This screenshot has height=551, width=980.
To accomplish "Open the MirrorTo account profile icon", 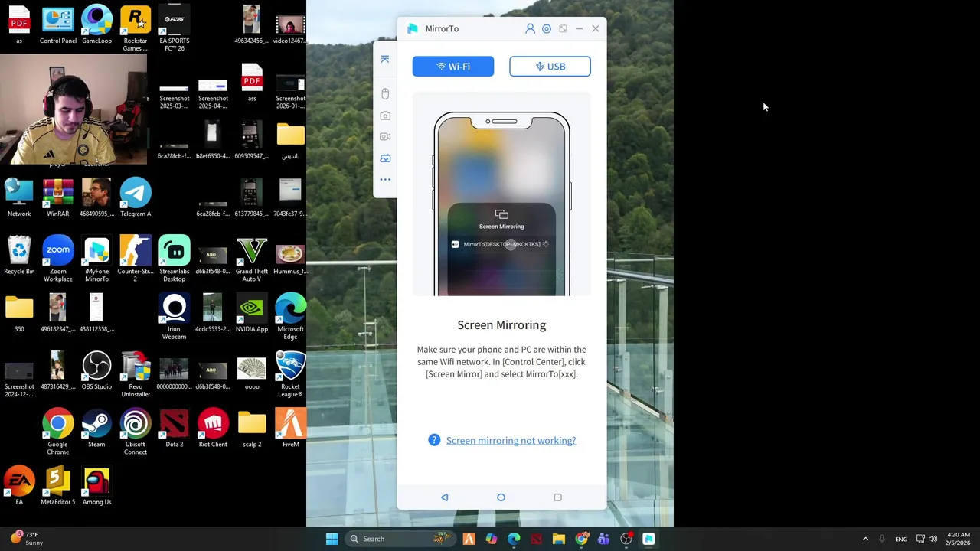I will 530,28.
